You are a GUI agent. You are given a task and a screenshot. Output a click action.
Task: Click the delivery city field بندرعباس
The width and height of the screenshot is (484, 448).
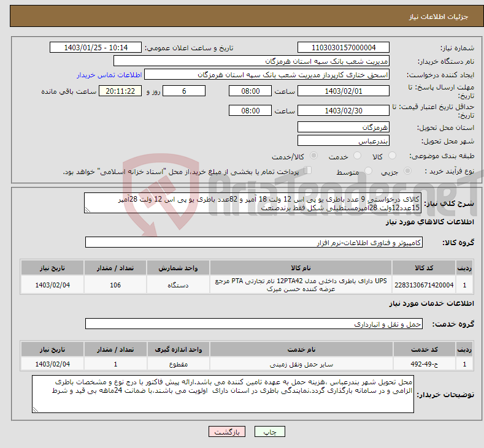click(x=344, y=141)
